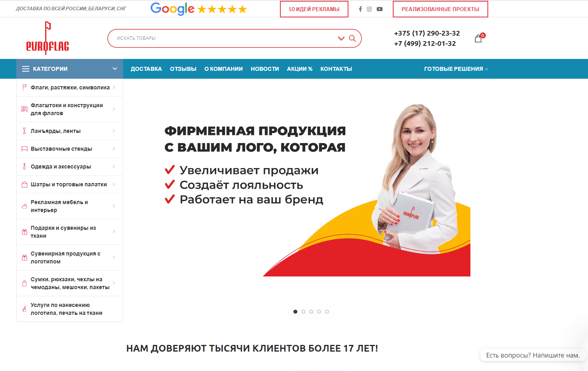This screenshot has height=371, width=588.
Task: Click the tent icon for Шатры и торговые палатки
Action: pyautogui.click(x=25, y=184)
